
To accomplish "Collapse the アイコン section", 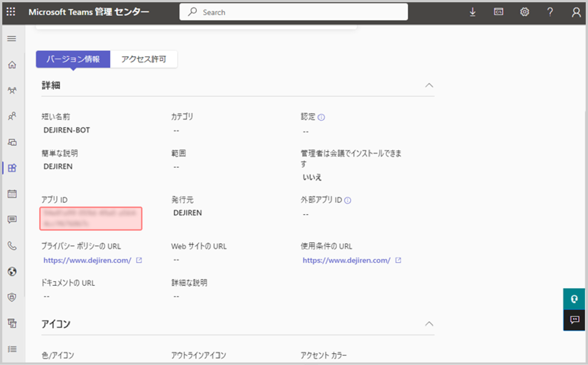I will coord(429,324).
